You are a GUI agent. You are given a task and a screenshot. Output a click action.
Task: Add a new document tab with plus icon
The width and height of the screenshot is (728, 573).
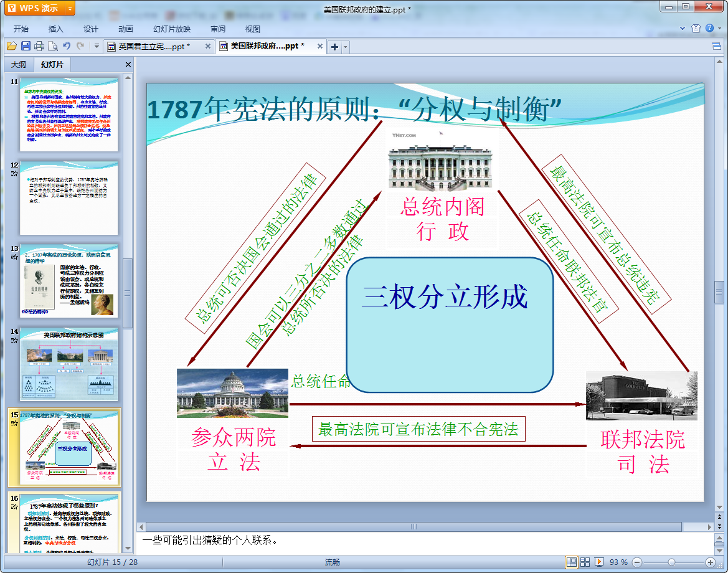tap(335, 47)
